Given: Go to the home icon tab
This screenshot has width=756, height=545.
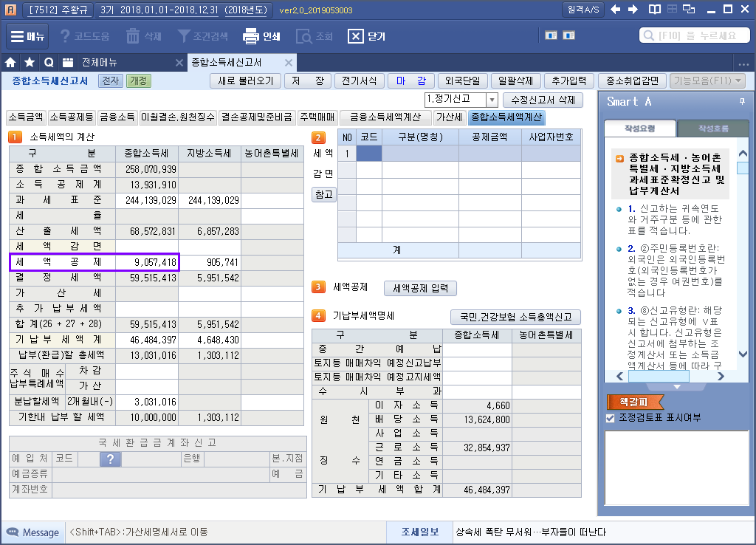Looking at the screenshot, I should pyautogui.click(x=10, y=62).
